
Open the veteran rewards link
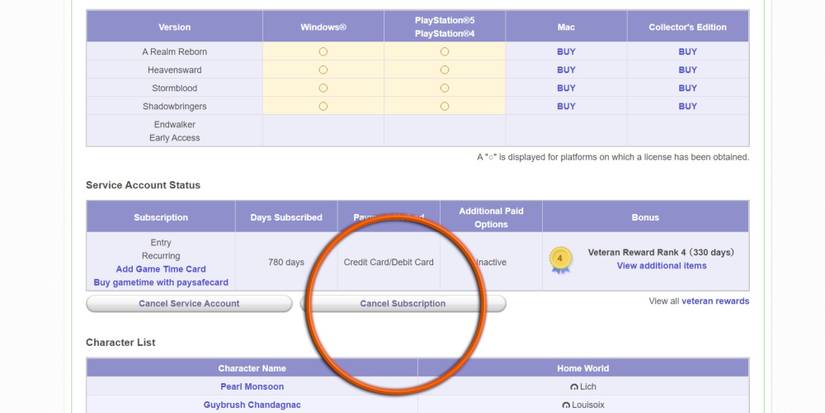(715, 301)
